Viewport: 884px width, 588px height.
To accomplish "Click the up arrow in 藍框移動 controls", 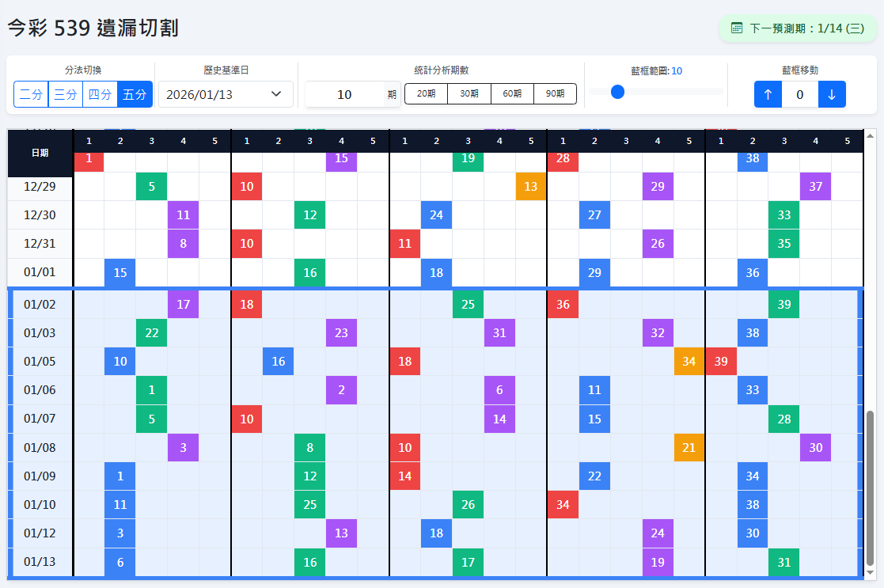I will 767,94.
